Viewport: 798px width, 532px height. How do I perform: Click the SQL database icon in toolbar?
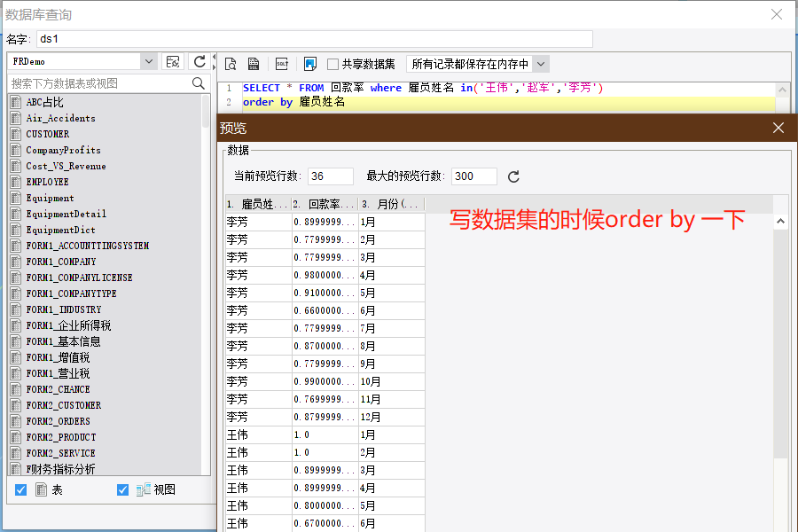[254, 64]
